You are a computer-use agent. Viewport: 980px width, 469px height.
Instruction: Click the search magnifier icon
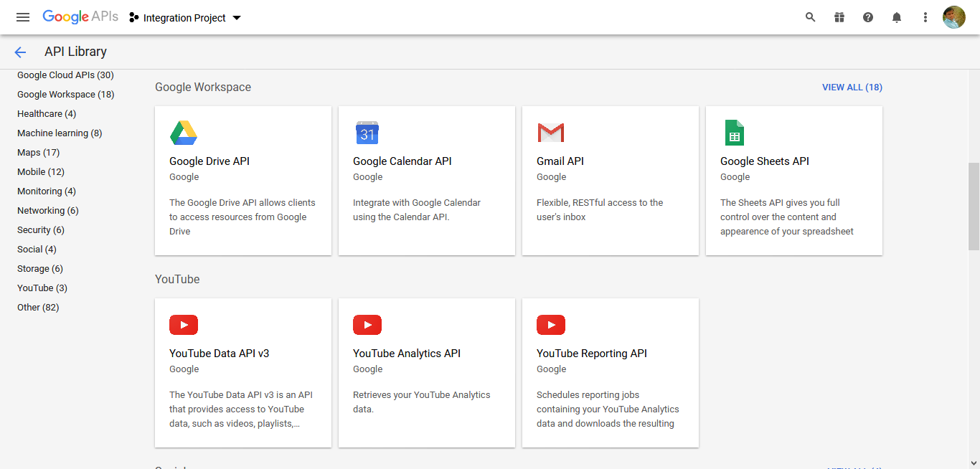click(x=810, y=17)
